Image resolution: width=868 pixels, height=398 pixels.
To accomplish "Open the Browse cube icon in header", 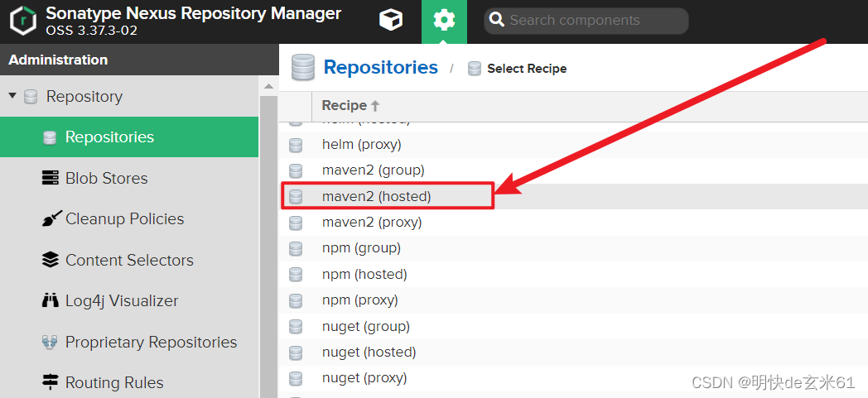I will pos(391,21).
